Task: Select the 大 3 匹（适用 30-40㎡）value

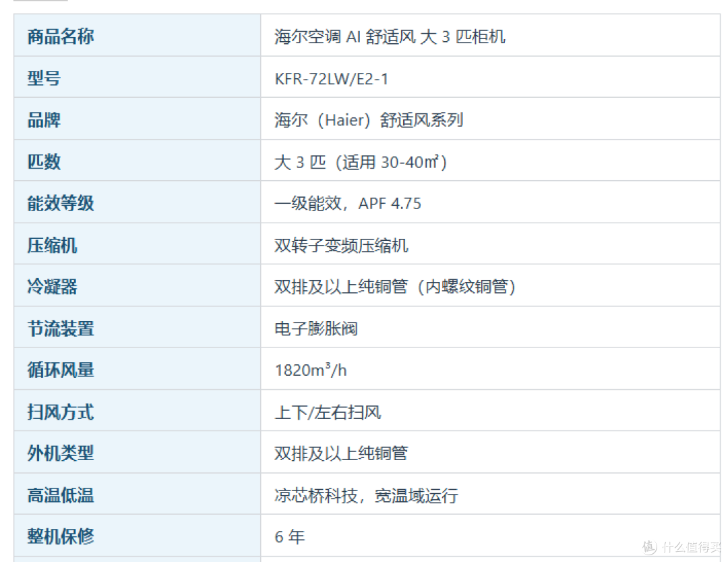Action: coord(361,162)
